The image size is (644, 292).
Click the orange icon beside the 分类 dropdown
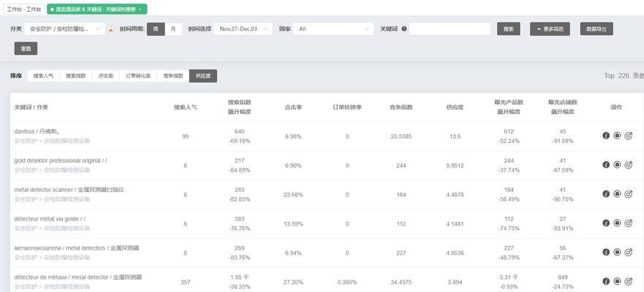(110, 29)
